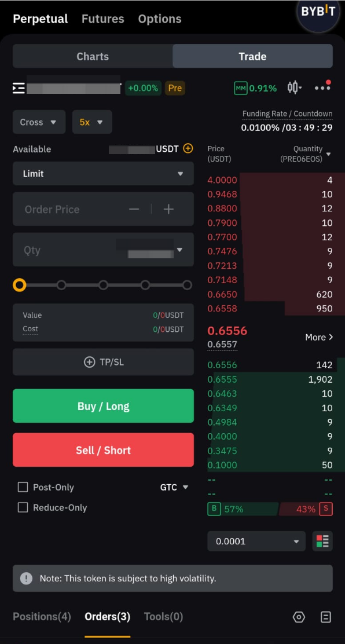Click the Buy / Long button
This screenshot has width=345, height=644.
[x=103, y=406]
